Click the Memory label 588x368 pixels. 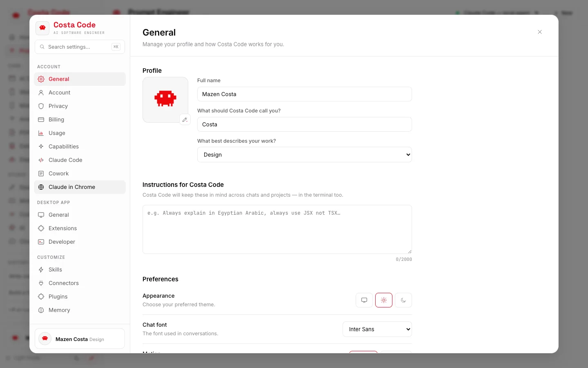click(x=59, y=310)
